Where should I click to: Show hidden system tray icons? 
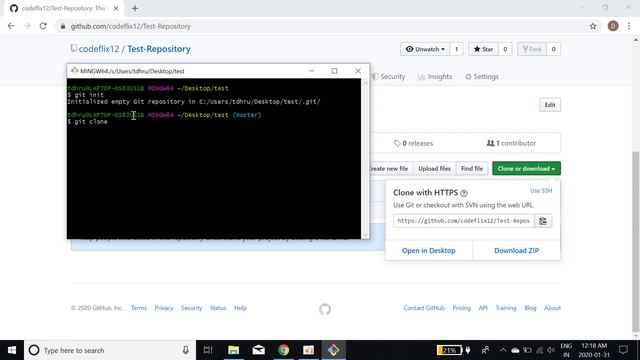503,350
